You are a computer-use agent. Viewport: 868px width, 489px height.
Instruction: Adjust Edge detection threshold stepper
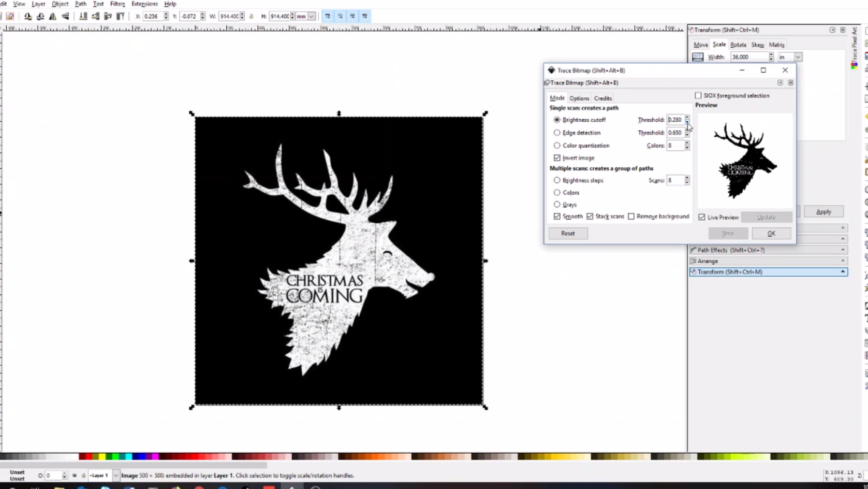pyautogui.click(x=687, y=133)
